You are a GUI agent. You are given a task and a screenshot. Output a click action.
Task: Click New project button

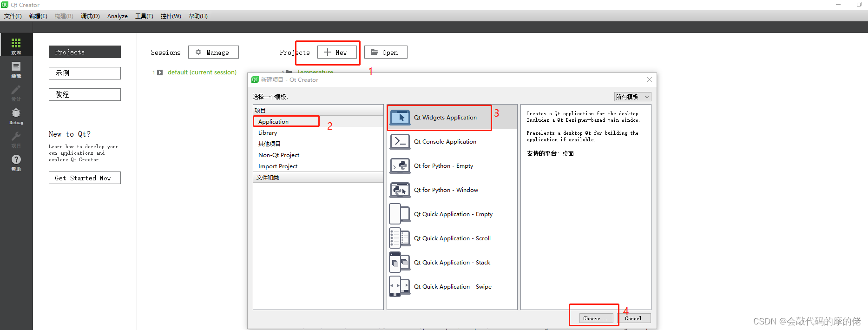[337, 53]
